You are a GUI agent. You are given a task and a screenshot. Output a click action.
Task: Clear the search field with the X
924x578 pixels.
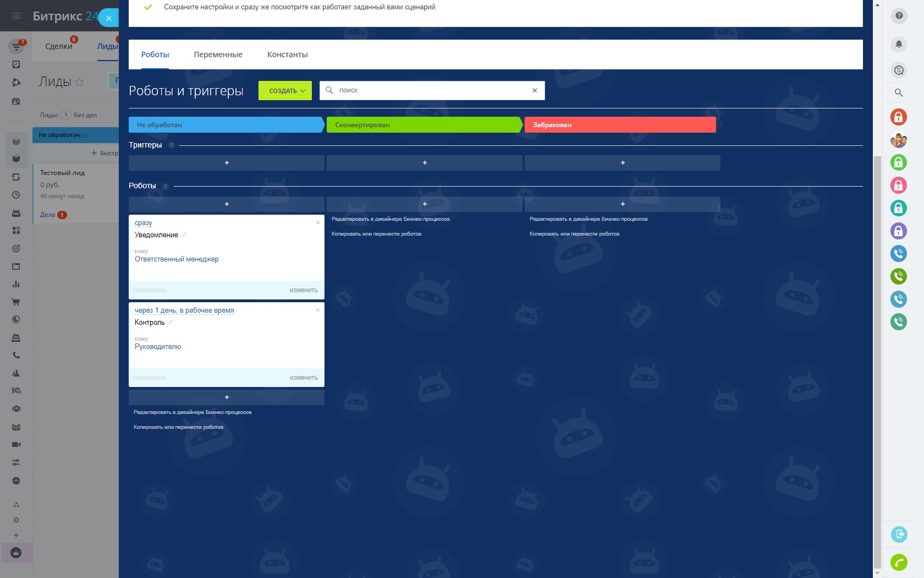535,90
